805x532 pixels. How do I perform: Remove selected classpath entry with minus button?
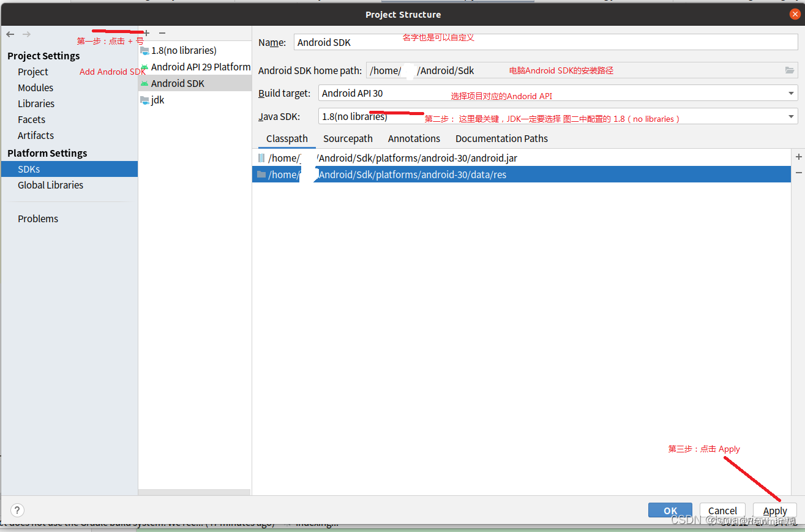coord(798,173)
